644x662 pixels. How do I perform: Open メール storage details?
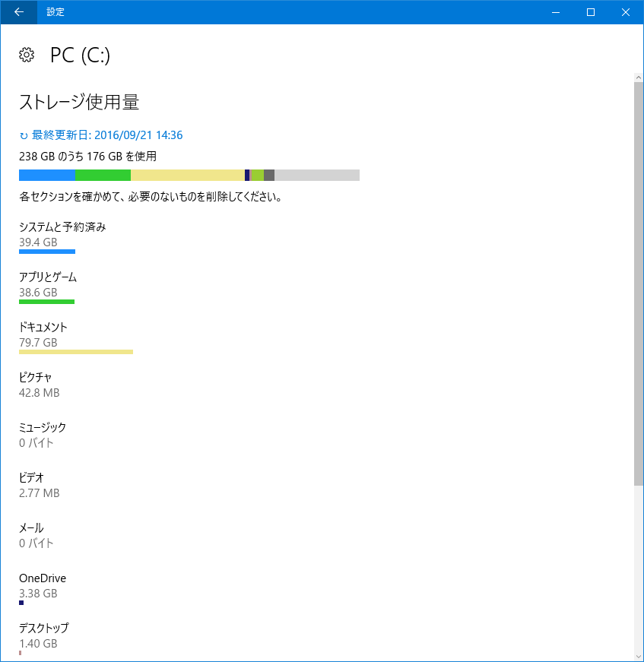[31, 527]
